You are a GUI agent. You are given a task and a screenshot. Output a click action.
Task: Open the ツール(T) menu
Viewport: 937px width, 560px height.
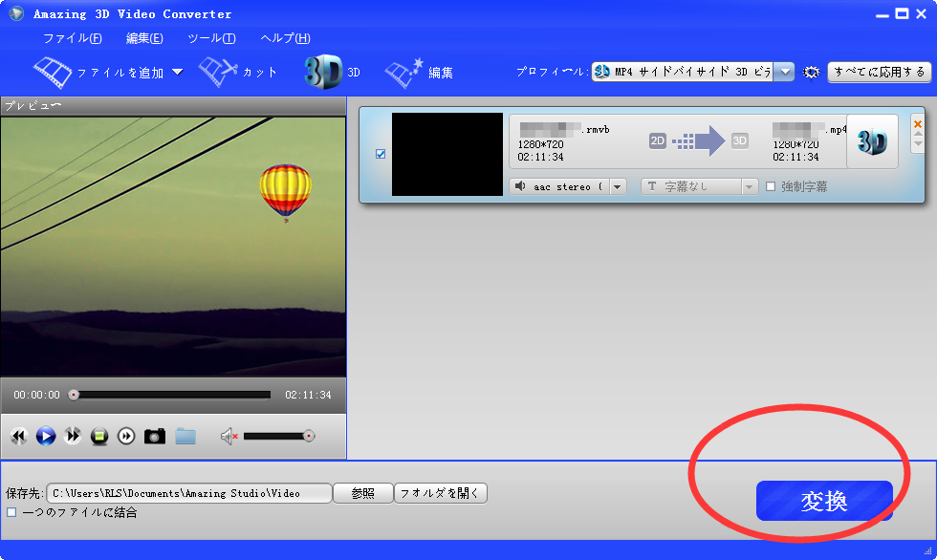click(211, 38)
